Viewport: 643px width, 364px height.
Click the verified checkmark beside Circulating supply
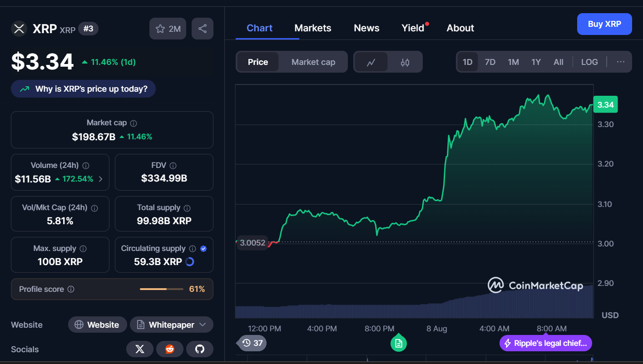point(203,249)
